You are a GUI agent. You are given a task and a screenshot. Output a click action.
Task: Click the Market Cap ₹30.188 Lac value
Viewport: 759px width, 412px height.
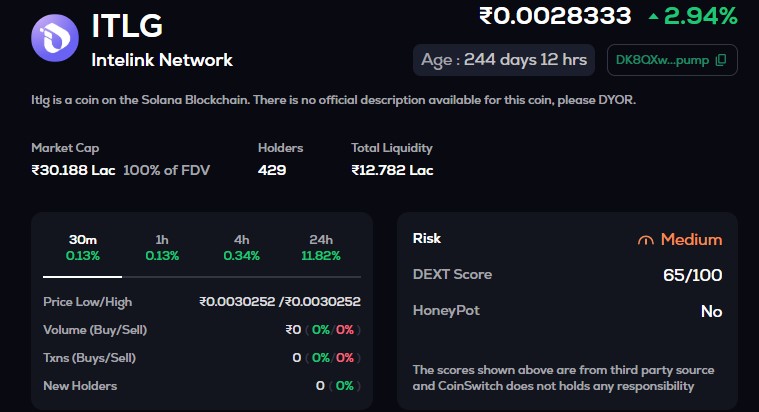click(x=73, y=170)
